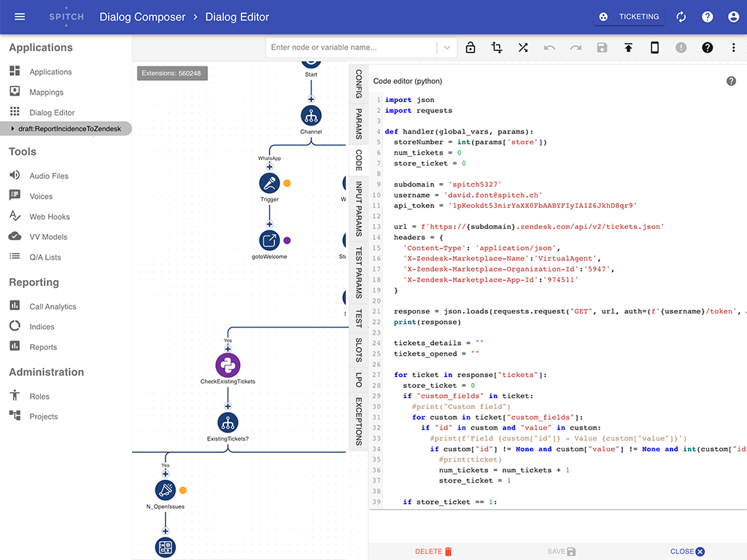The width and height of the screenshot is (747, 560).
Task: Select the Python node CheckExistingTickets
Action: pyautogui.click(x=228, y=365)
